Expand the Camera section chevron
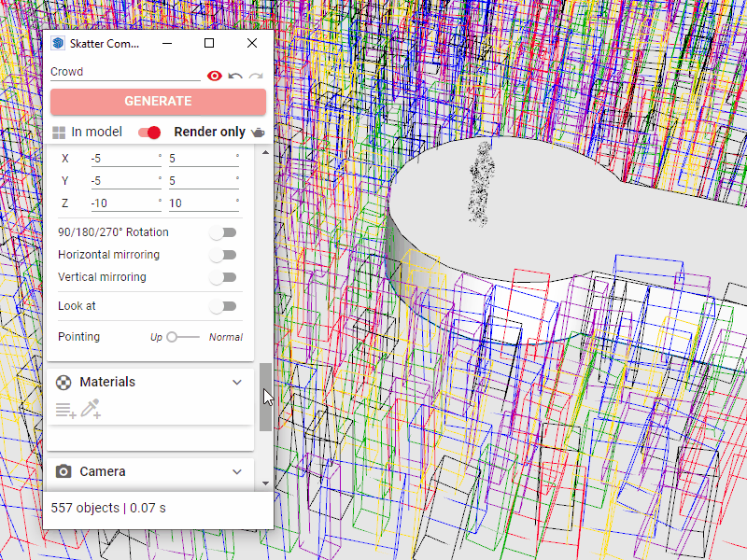Image resolution: width=747 pixels, height=560 pixels. (237, 471)
